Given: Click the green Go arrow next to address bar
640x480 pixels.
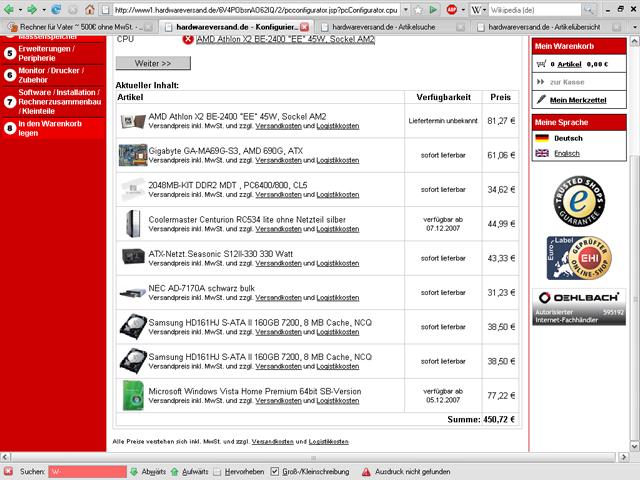Looking at the screenshot, I should pos(433,9).
